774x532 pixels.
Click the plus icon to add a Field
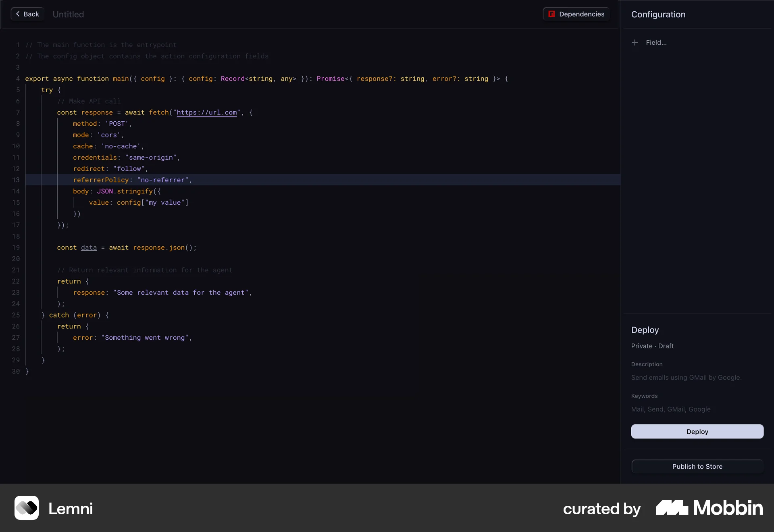pos(634,42)
